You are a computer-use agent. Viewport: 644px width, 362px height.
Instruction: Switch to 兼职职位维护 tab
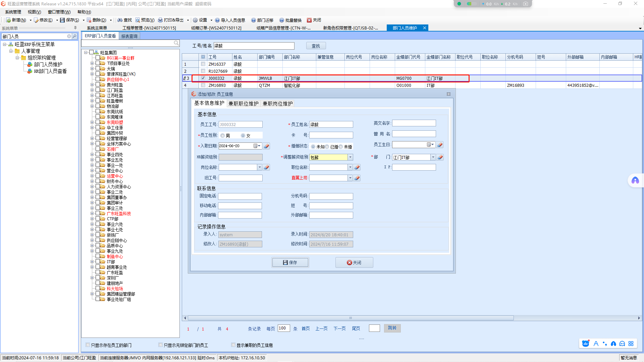click(244, 104)
